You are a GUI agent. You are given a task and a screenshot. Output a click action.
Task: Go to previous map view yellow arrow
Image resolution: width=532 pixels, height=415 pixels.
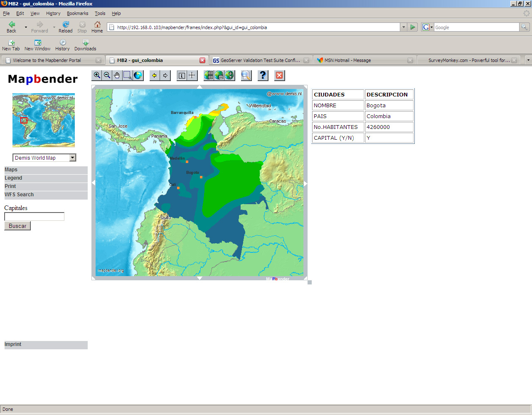click(155, 75)
